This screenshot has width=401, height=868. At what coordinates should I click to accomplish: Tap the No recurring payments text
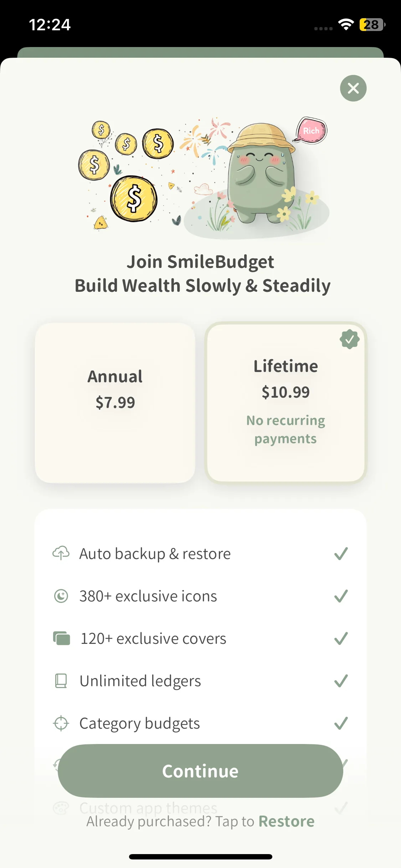[x=286, y=429]
